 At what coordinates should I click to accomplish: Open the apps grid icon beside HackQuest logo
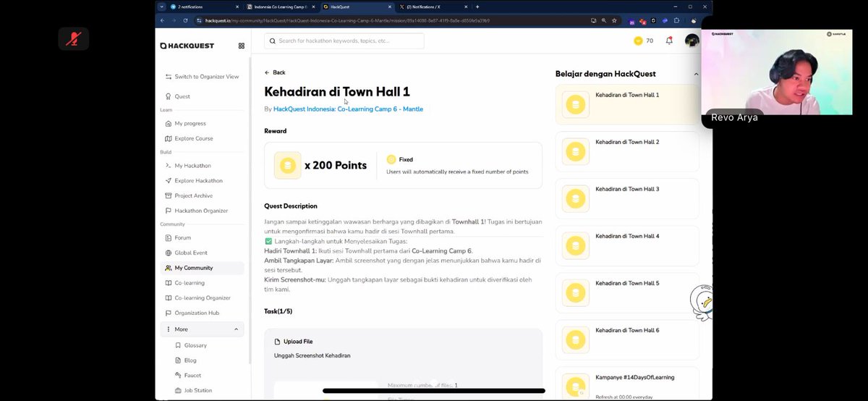pyautogui.click(x=242, y=46)
